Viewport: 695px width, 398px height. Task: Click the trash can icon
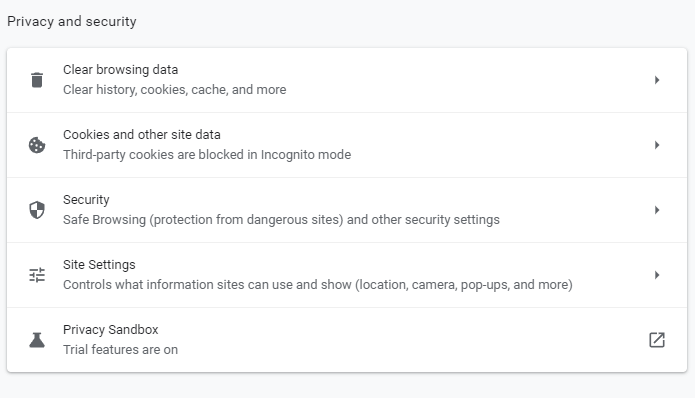(37, 80)
